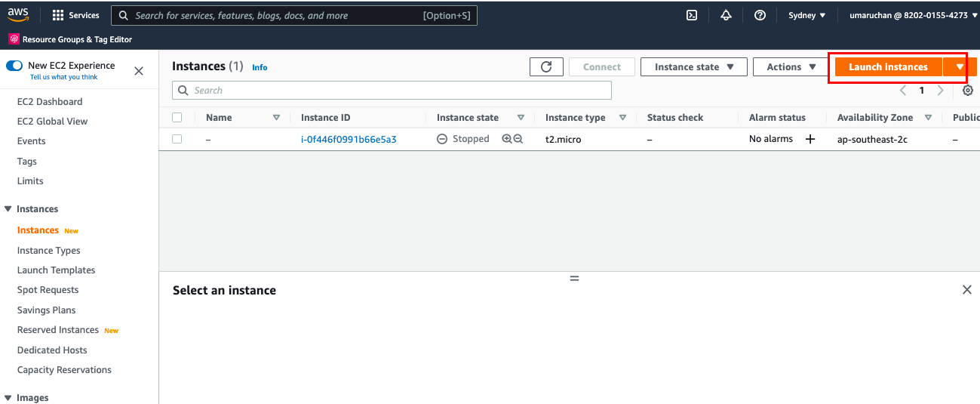Open Limits in sidebar
The height and width of the screenshot is (404, 980).
click(x=30, y=181)
